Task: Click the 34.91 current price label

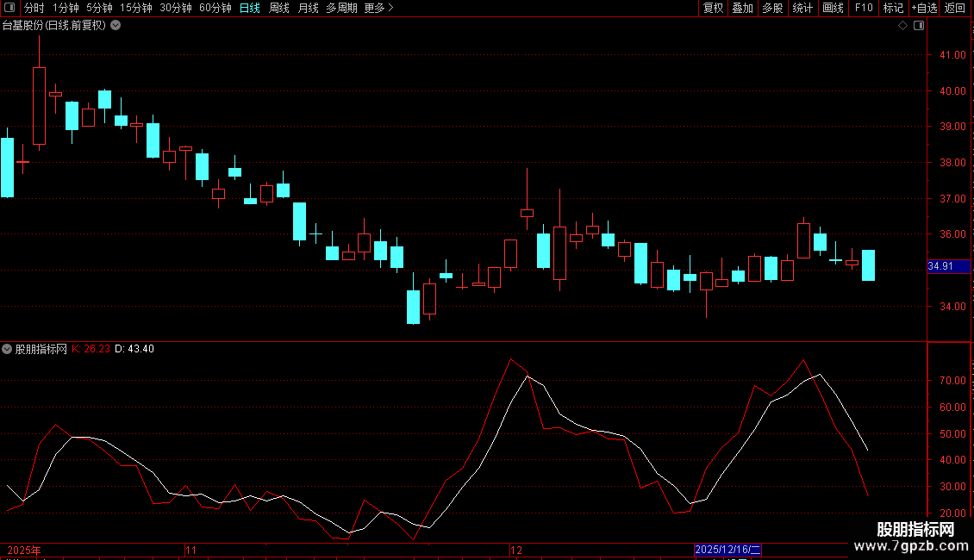Action: coord(948,266)
